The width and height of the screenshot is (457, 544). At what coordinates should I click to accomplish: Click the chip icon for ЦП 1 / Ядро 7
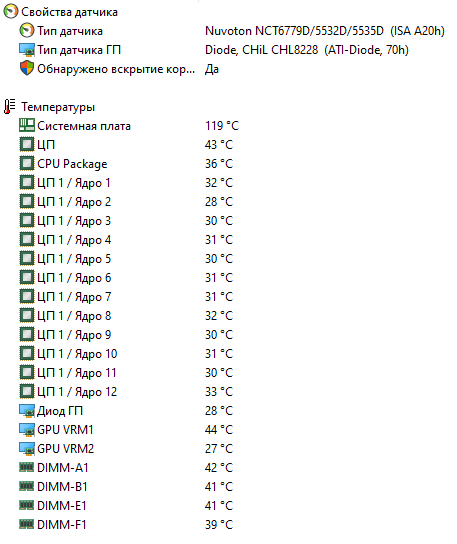27,297
